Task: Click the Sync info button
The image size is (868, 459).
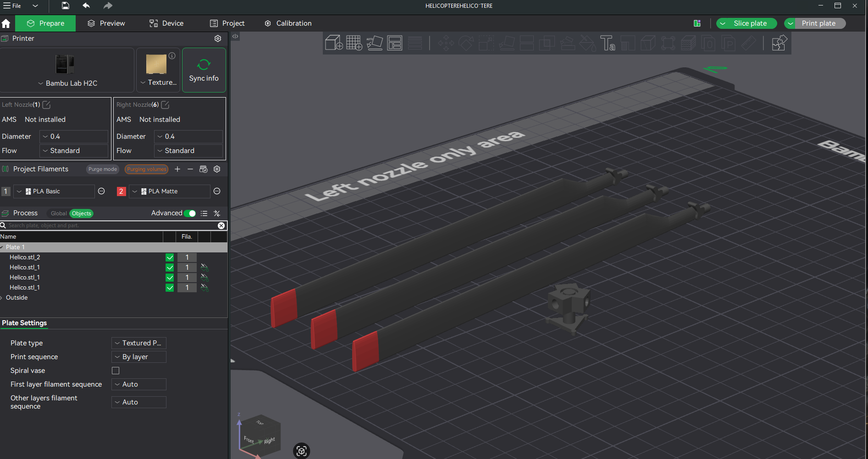Action: [204, 70]
